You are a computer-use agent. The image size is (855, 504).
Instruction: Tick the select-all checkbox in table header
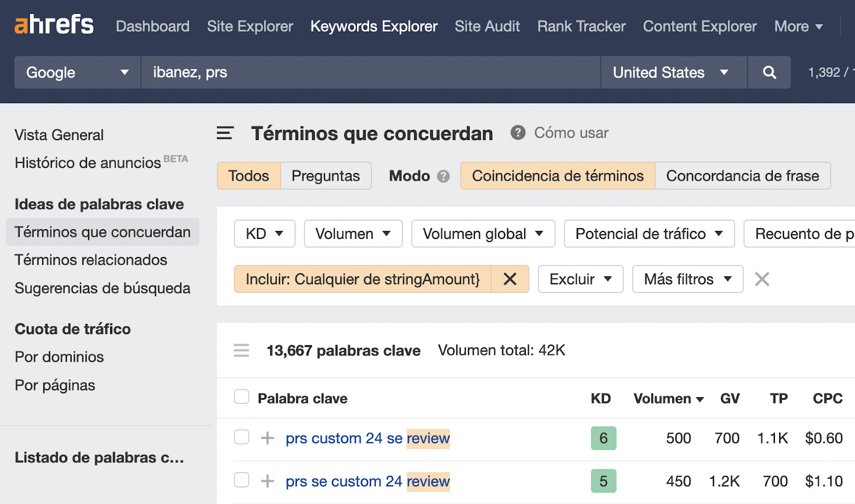[x=242, y=397]
